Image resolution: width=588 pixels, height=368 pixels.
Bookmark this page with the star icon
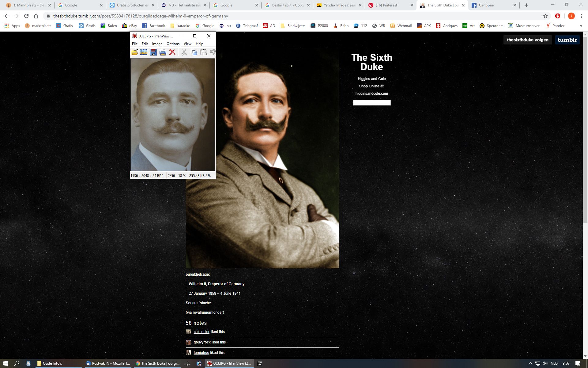[545, 16]
